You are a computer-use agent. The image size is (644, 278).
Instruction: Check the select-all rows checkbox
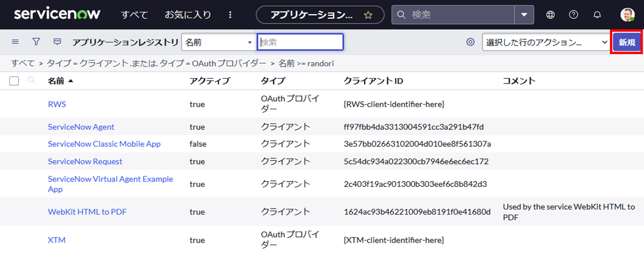(14, 81)
